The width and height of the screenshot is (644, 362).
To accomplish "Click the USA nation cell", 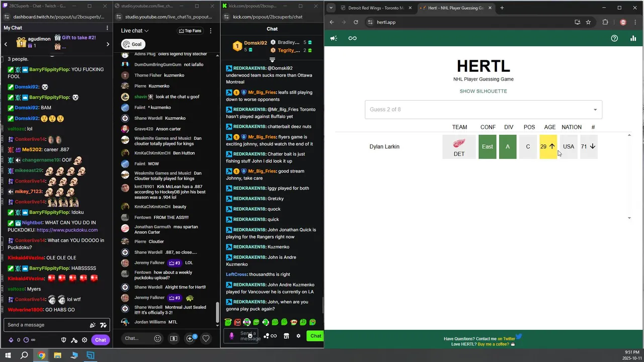I will pos(569,146).
